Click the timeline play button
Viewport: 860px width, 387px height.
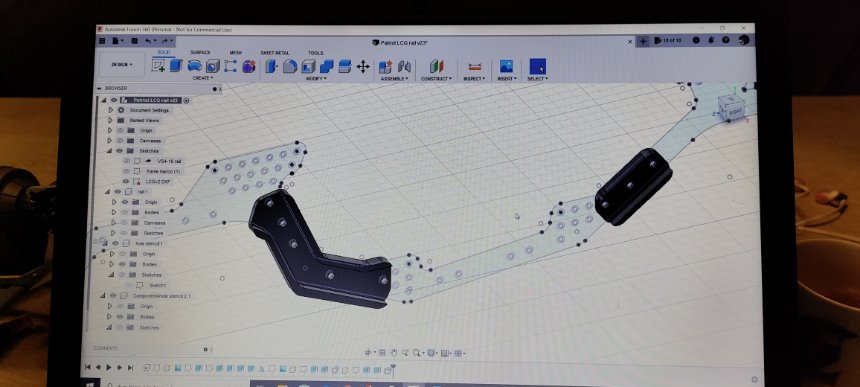[109, 367]
